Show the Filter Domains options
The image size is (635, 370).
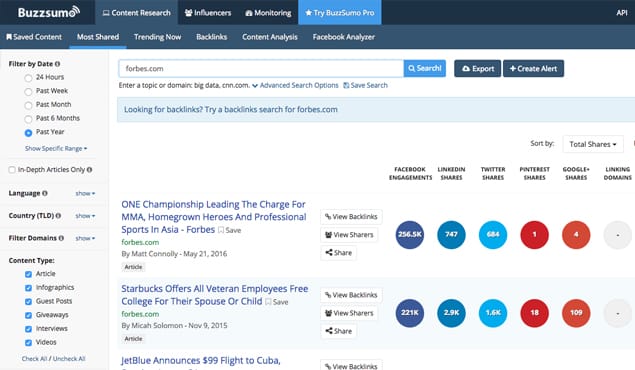click(85, 238)
